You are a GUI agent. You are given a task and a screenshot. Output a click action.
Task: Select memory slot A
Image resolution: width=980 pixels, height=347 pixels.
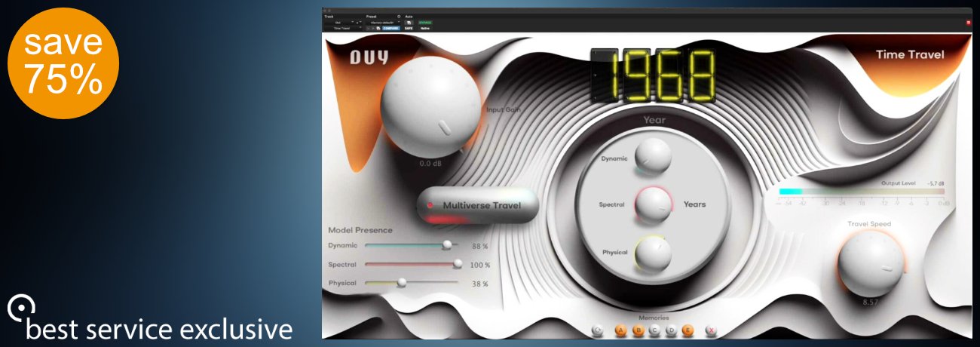point(620,330)
